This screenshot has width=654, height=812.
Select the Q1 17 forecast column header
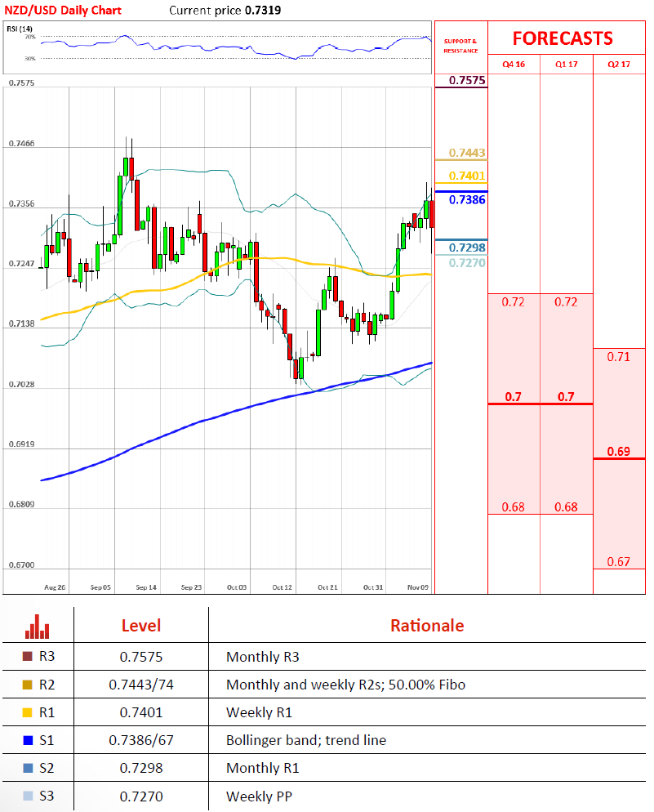tap(567, 65)
